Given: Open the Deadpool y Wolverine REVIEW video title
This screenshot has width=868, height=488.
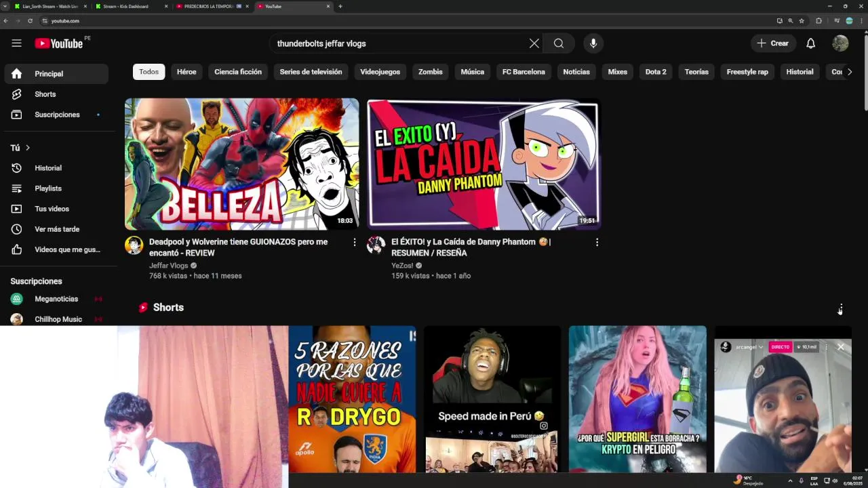Looking at the screenshot, I should (238, 247).
